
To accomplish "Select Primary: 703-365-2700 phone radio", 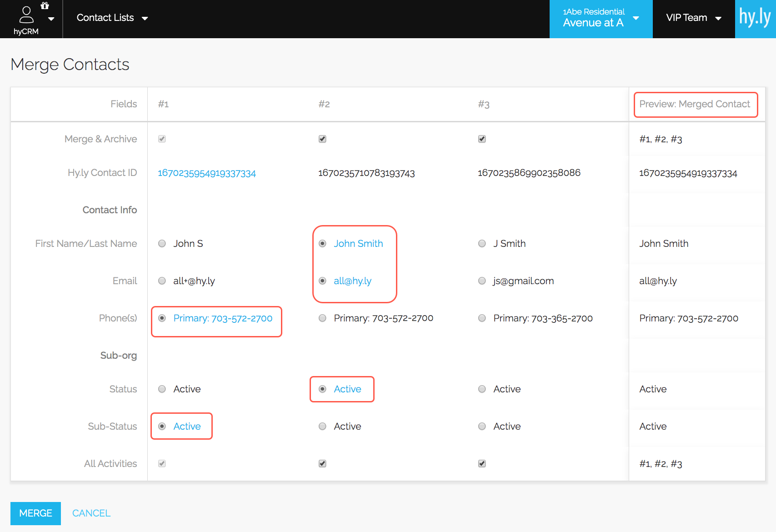I will pyautogui.click(x=482, y=318).
